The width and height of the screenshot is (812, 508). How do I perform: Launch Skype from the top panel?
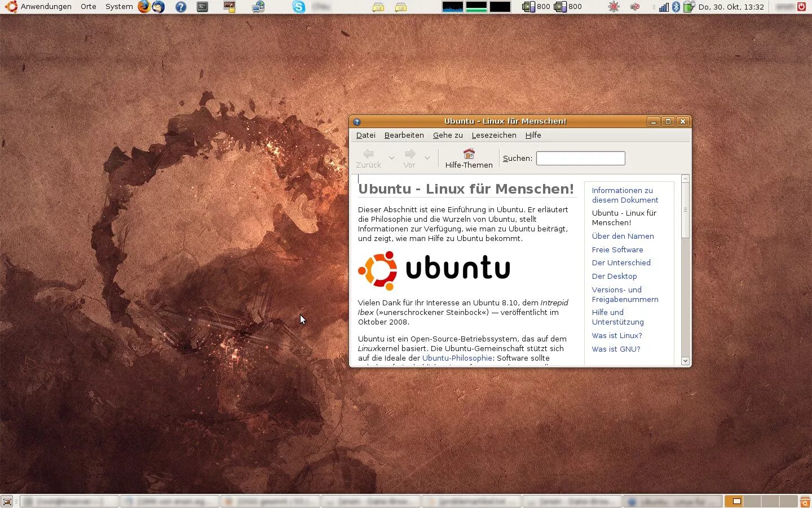click(299, 7)
